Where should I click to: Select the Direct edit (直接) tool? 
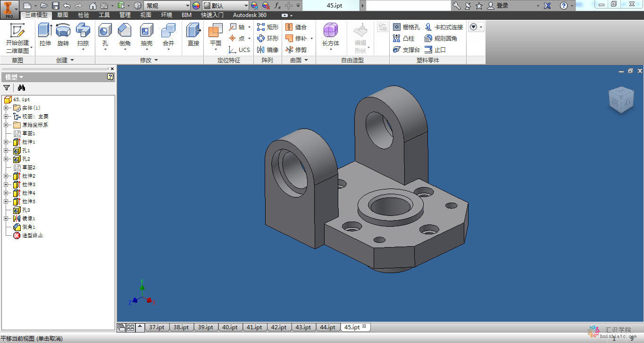[x=193, y=35]
